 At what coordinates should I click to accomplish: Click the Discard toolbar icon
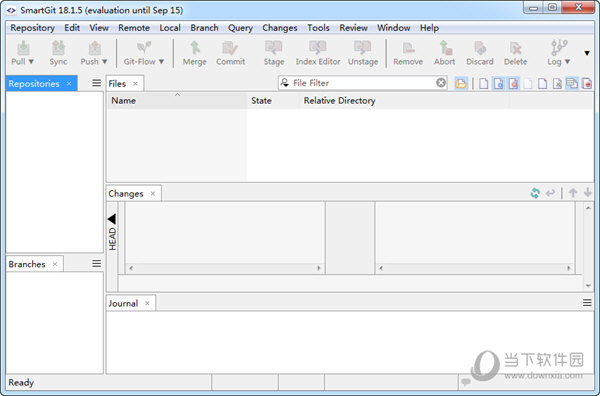click(x=480, y=48)
